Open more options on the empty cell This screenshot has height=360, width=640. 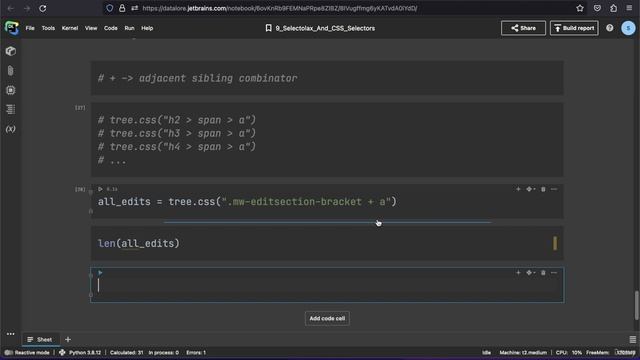coord(554,273)
